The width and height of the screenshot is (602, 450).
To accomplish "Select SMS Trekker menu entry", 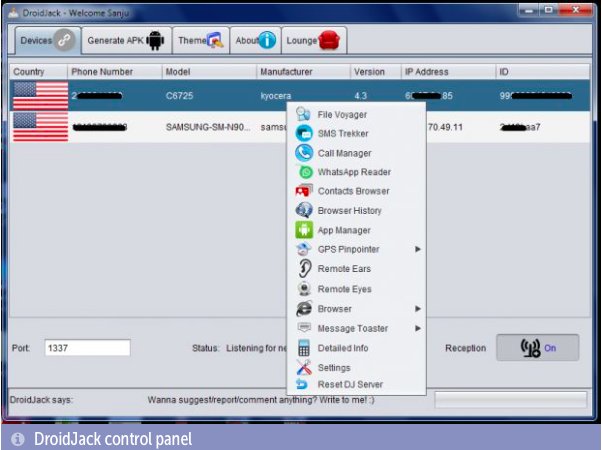I will coord(356,133).
